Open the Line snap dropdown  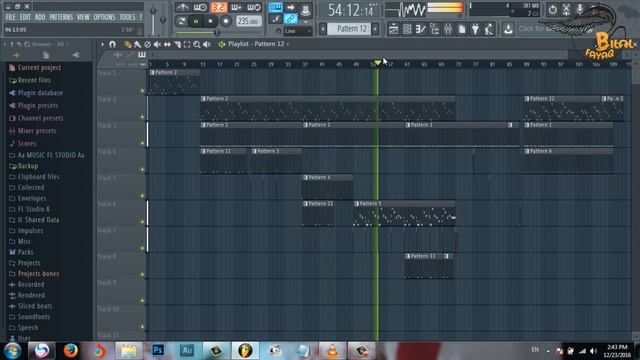coord(298,31)
